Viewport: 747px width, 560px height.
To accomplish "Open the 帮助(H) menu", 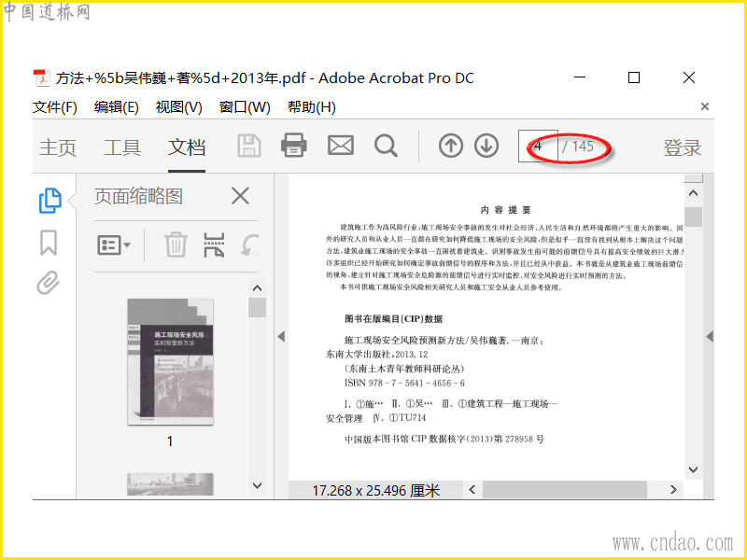I will click(x=312, y=106).
